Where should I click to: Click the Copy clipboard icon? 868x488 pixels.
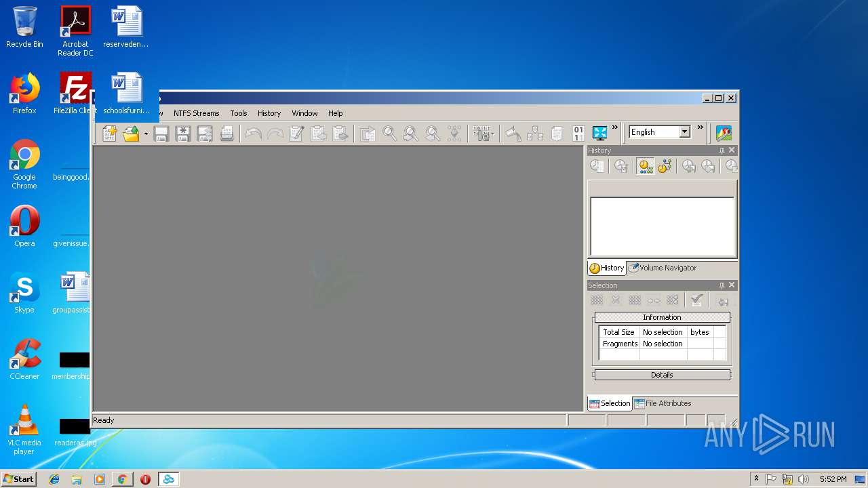click(319, 134)
